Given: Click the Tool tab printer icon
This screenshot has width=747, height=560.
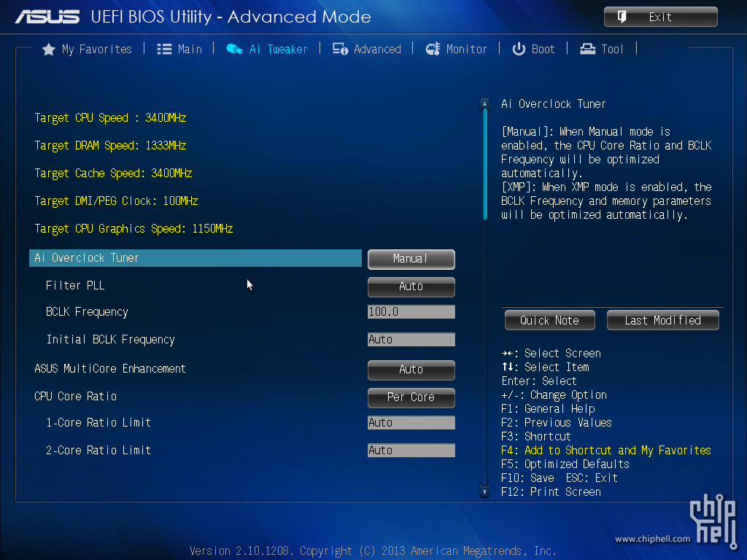Looking at the screenshot, I should 587,49.
